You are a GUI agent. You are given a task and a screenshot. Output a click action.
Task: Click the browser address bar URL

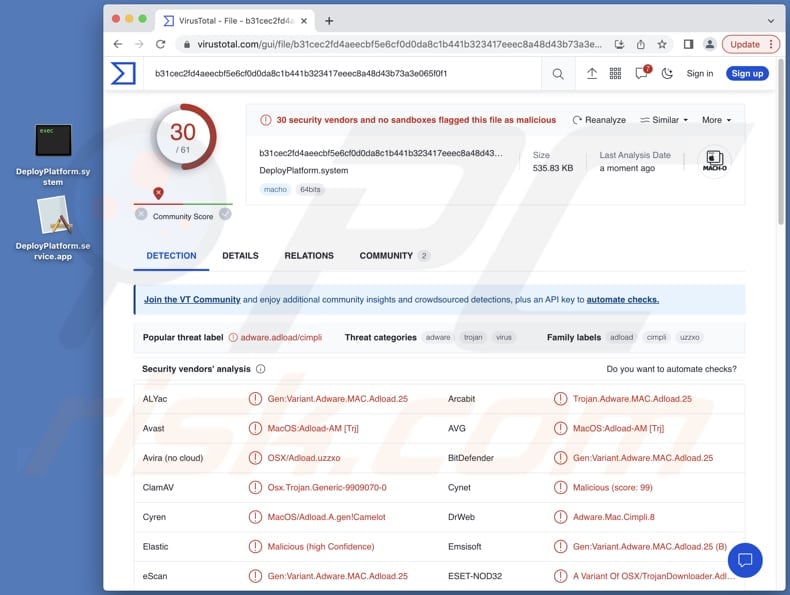point(399,44)
